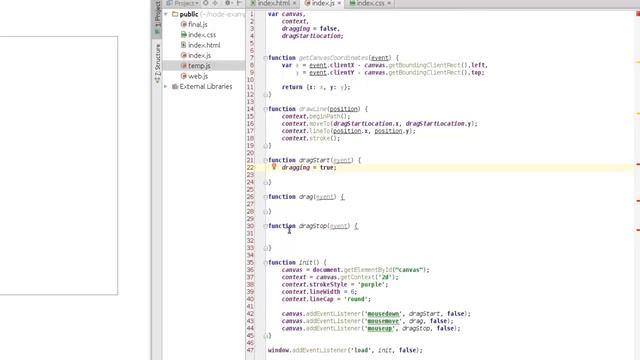Close the index.html tab
The image size is (640, 360).
point(294,3)
